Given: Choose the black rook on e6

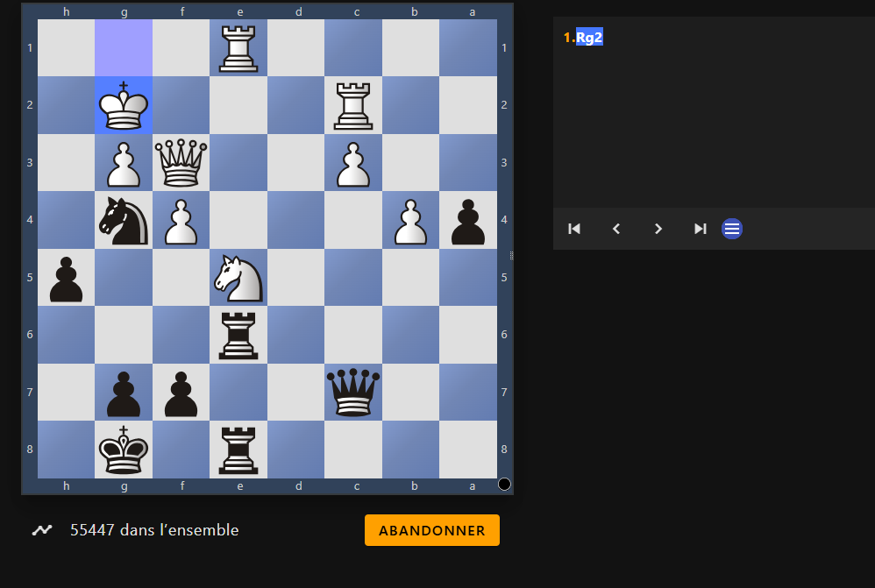Looking at the screenshot, I should [238, 334].
